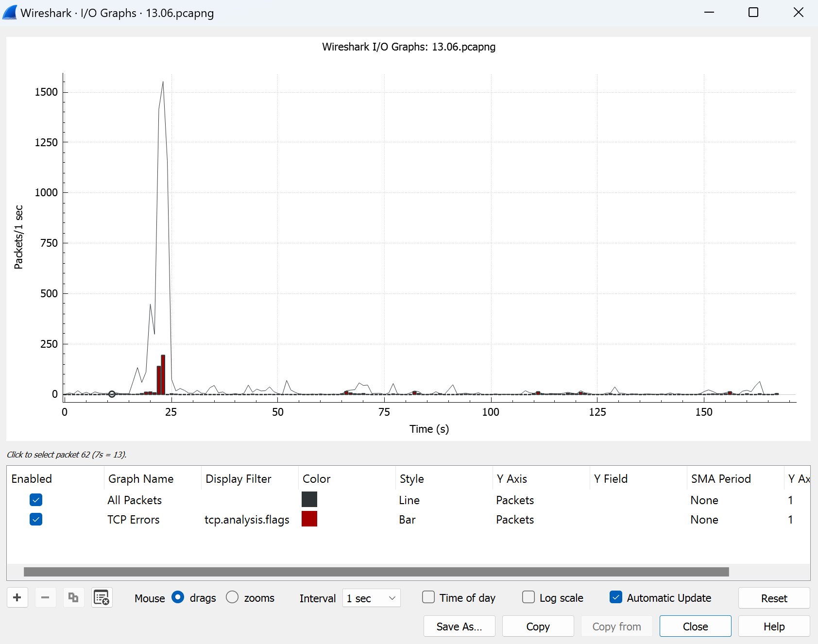Toggle the All Packets enabled checkbox

tap(36, 500)
